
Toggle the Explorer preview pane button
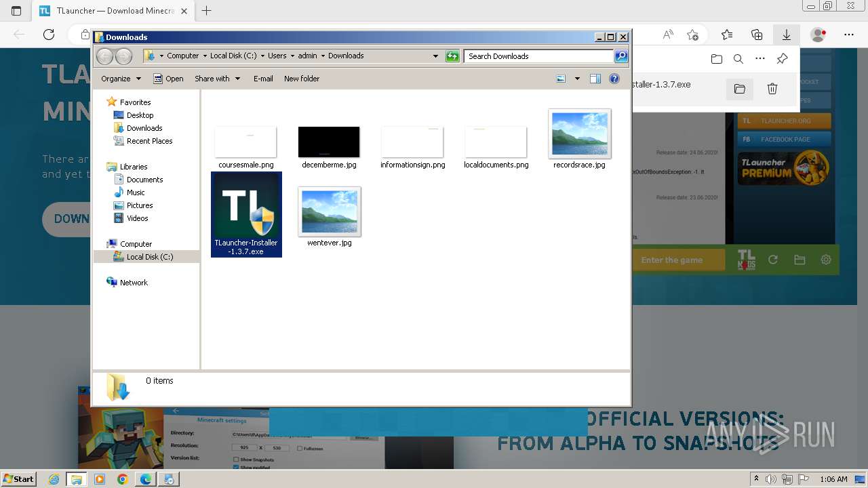pyautogui.click(x=595, y=79)
